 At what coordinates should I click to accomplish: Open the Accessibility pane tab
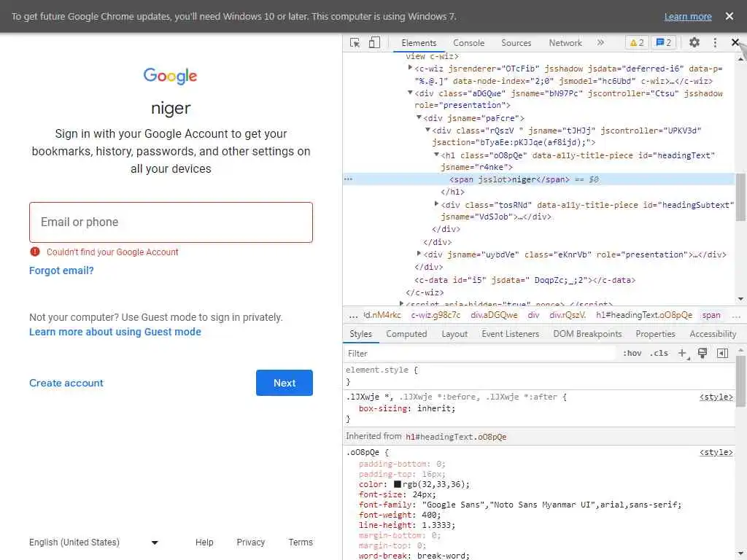point(712,334)
